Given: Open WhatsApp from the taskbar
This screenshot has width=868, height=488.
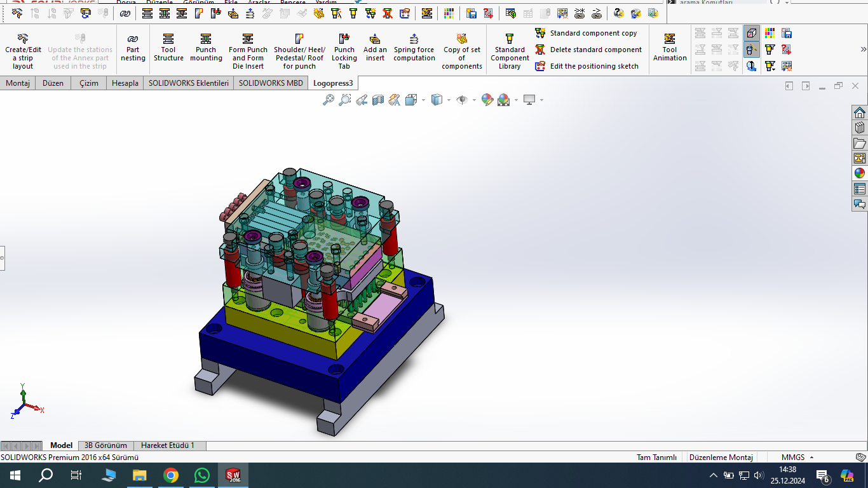Looking at the screenshot, I should [202, 475].
